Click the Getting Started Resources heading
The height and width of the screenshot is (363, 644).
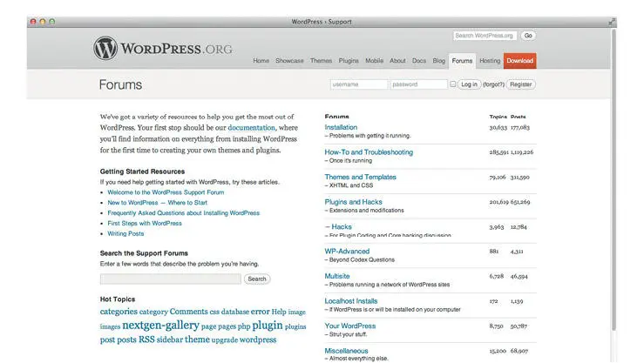(142, 171)
